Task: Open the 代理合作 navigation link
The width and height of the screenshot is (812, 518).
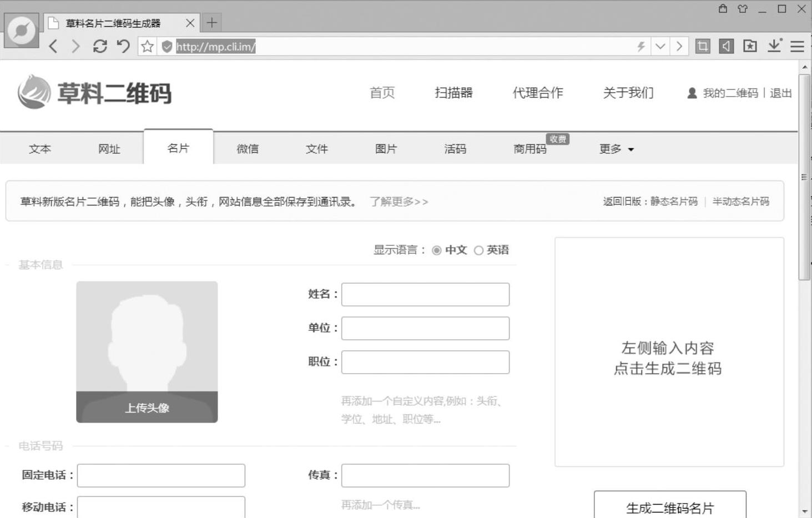Action: (x=538, y=93)
